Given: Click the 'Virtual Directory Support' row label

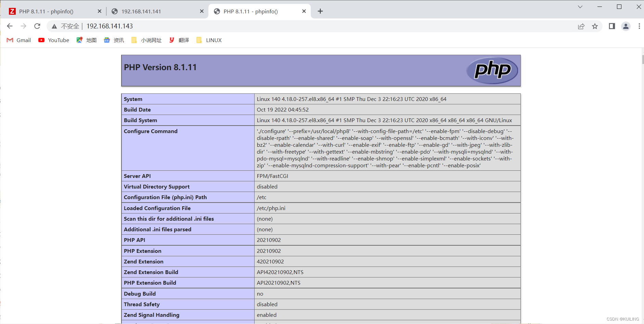Looking at the screenshot, I should tap(157, 187).
